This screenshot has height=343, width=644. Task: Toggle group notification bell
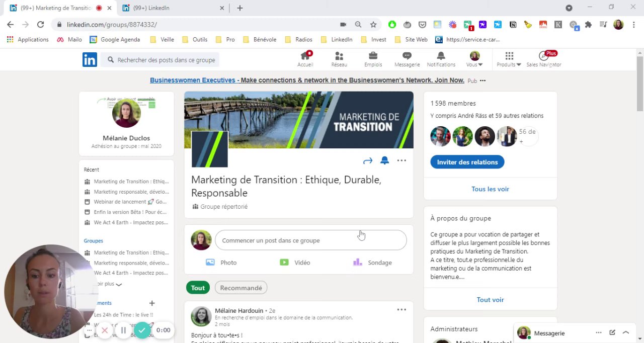coord(384,160)
